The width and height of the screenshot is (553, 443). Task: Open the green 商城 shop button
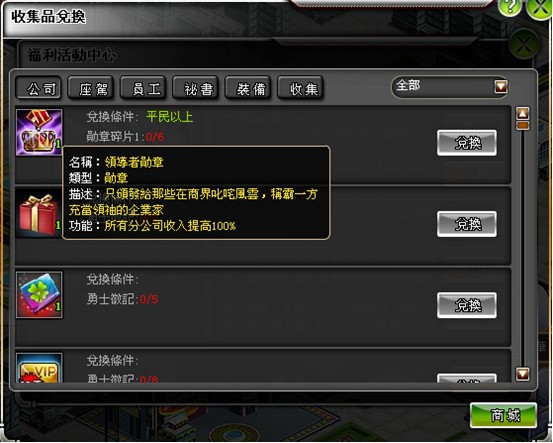(x=504, y=415)
